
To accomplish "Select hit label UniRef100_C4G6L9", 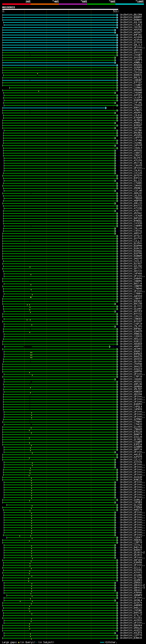I will (131, 148).
